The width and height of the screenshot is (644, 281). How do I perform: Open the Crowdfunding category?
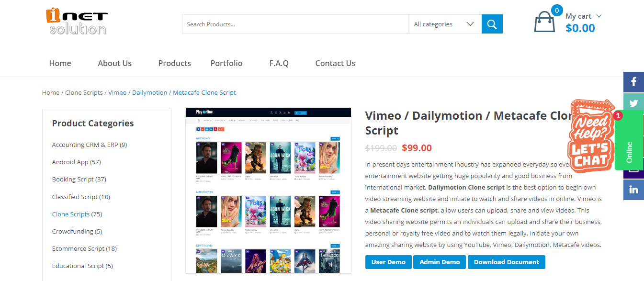tap(77, 231)
